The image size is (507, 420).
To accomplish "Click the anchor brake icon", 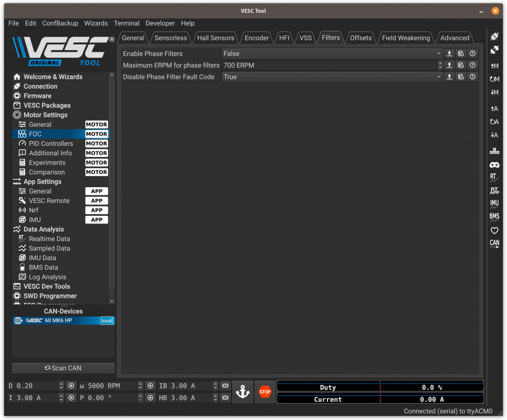I will (x=243, y=391).
